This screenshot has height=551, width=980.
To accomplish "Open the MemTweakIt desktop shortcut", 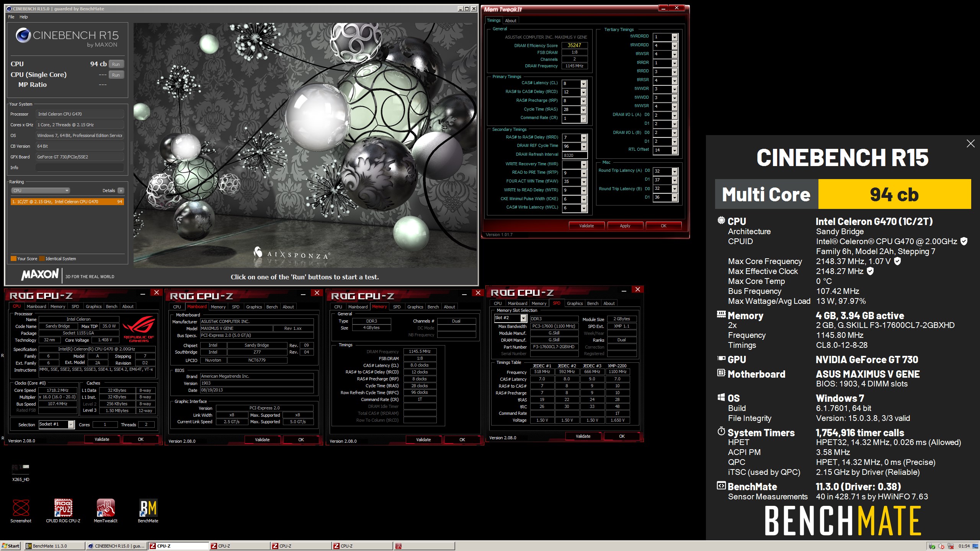I will 106,510.
